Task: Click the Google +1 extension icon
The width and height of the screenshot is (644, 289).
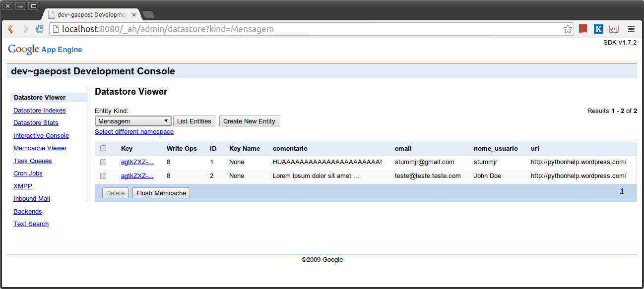Action: (614, 29)
